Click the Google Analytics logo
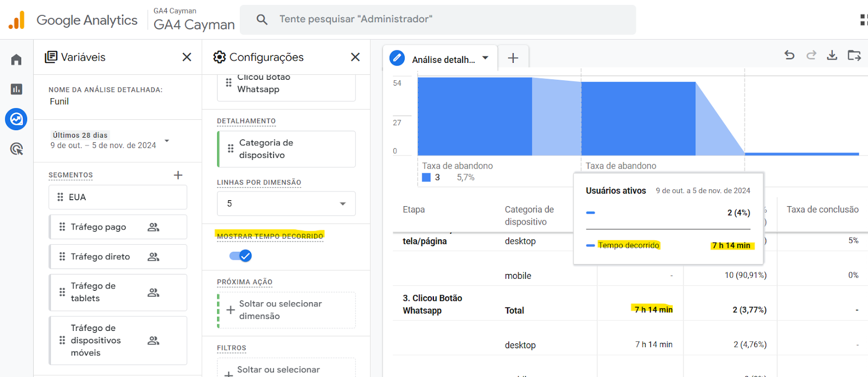The height and width of the screenshot is (377, 868). point(17,20)
